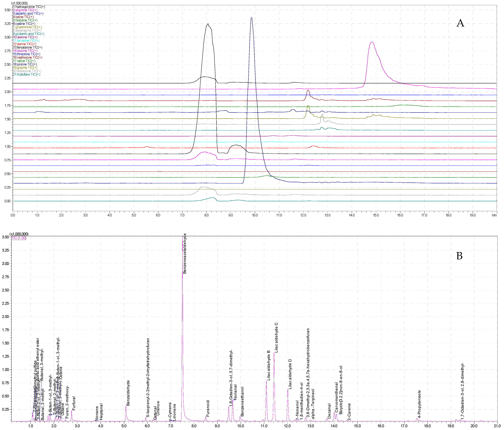Viewport: 504px width, 430px height.
Task: Click the 'TIC (1.00)' label box
Action: pos(19,238)
